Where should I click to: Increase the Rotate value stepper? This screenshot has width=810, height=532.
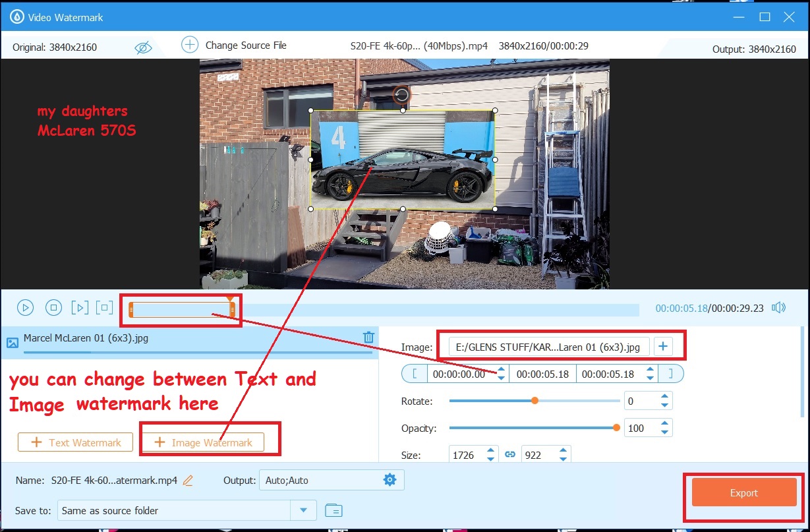point(664,397)
